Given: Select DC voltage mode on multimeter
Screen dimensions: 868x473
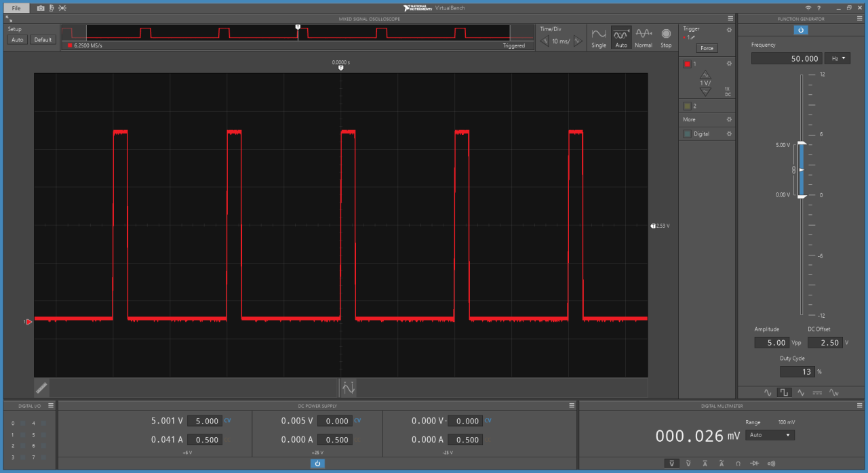Looking at the screenshot, I should 671,464.
